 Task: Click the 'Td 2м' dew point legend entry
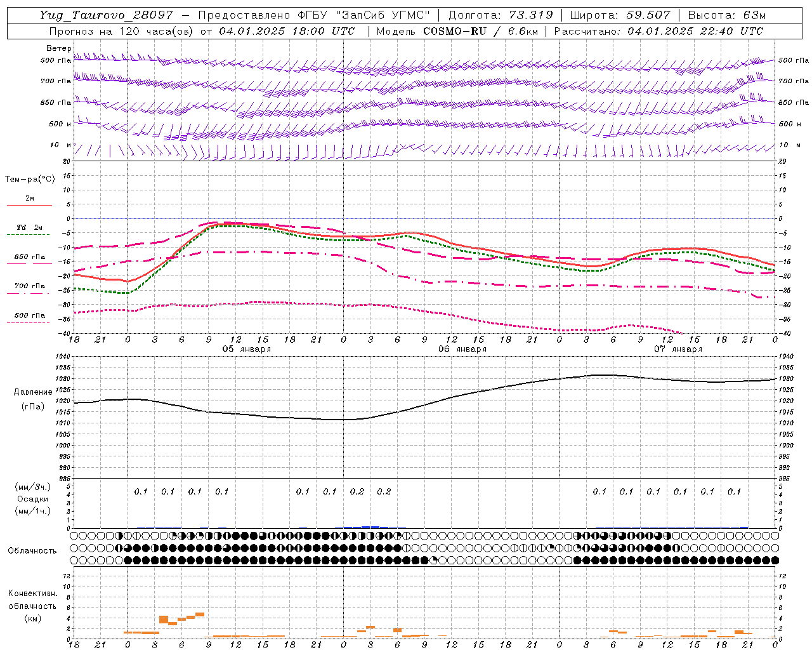pyautogui.click(x=29, y=227)
